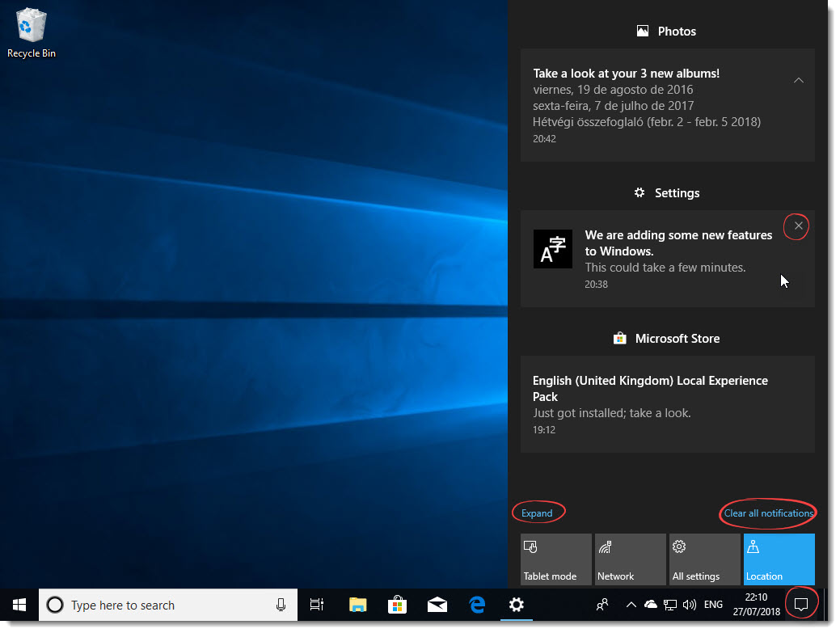
Task: Open File Explorer from the taskbar
Action: click(357, 605)
